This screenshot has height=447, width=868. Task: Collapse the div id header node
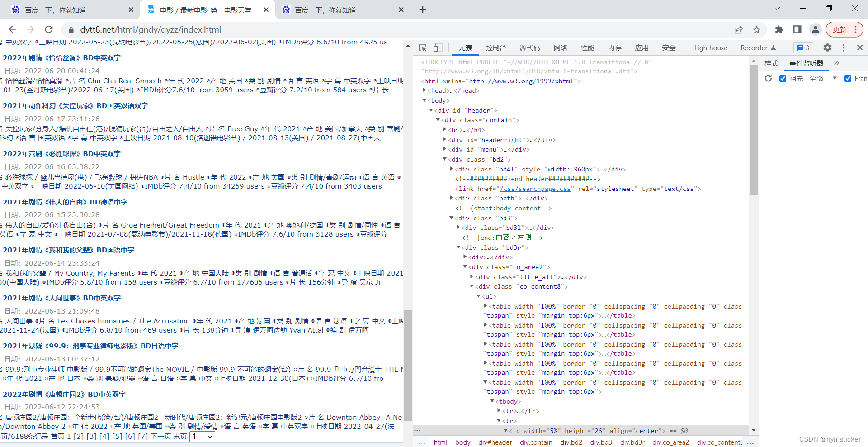tap(431, 110)
